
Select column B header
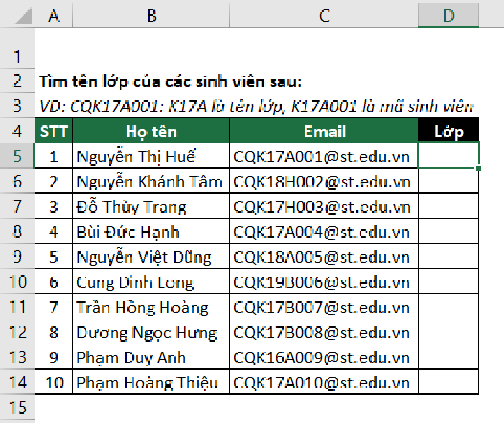[151, 15]
